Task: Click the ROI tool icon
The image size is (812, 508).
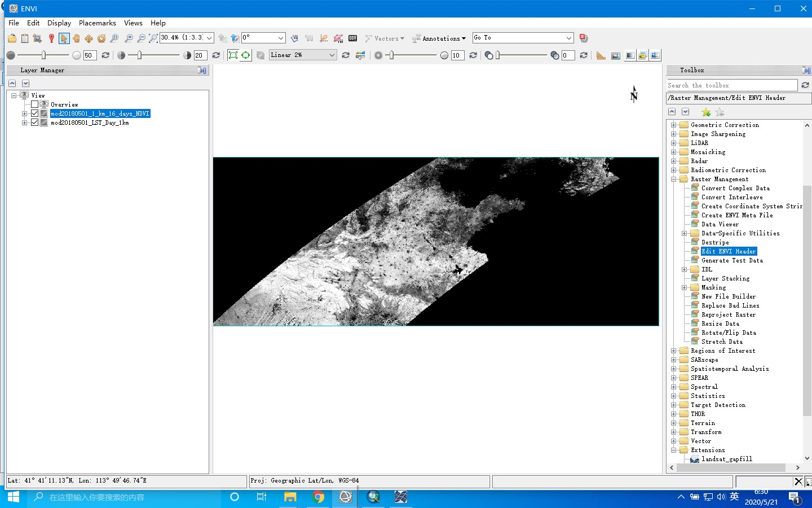Action: pyautogui.click(x=338, y=38)
